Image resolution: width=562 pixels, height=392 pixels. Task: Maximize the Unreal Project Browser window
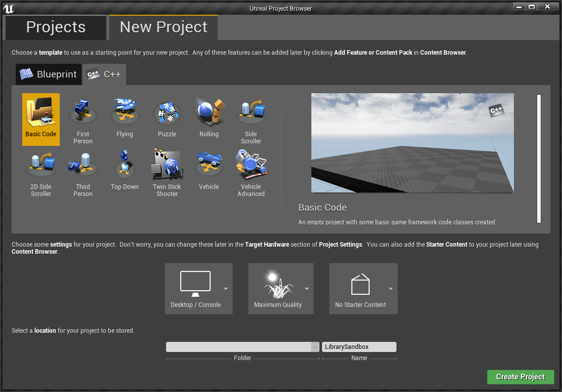(532, 7)
